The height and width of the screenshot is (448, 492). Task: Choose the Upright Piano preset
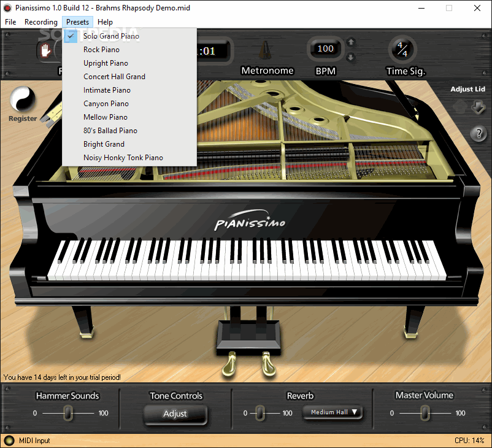pyautogui.click(x=129, y=63)
